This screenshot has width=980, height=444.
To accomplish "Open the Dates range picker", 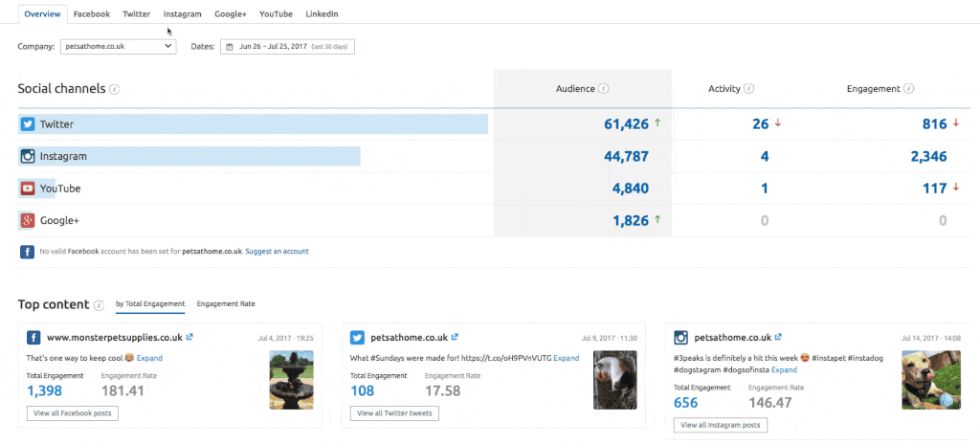I will pos(287,46).
